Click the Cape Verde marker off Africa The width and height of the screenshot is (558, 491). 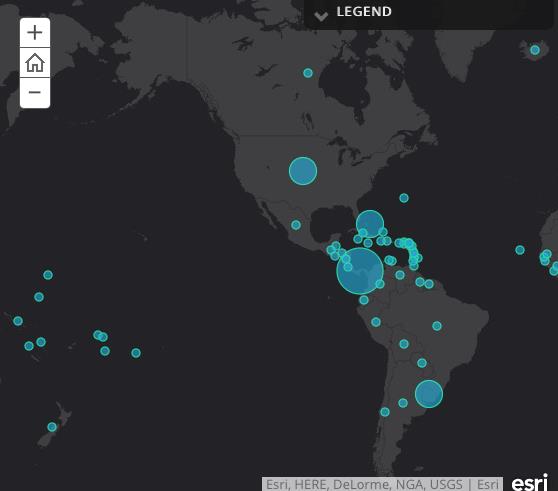click(520, 250)
